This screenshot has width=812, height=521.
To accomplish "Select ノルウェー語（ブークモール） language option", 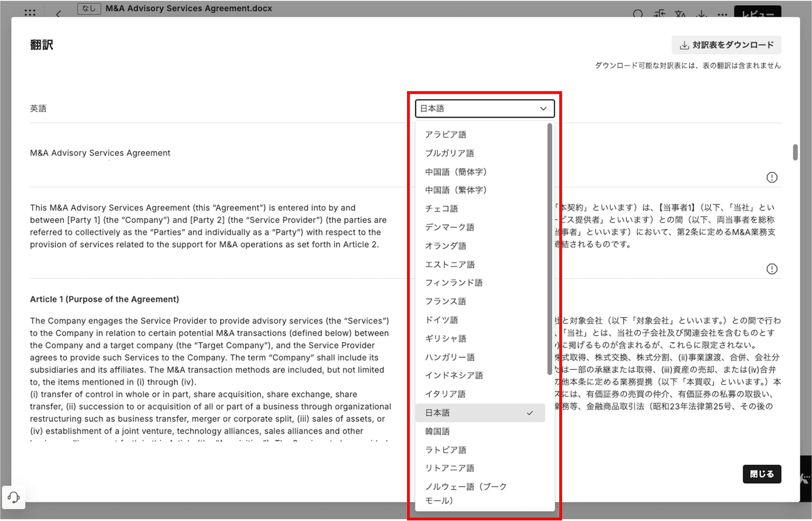I will [x=465, y=493].
